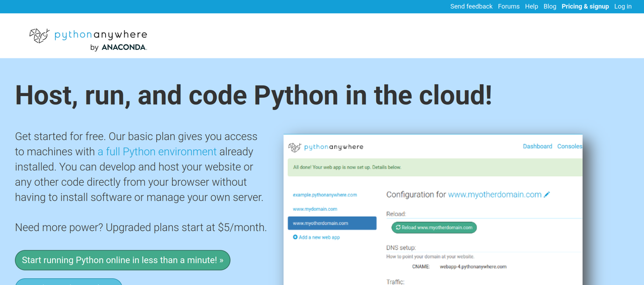The image size is (644, 285).
Task: Click the 'Traffic:' label in preview
Action: (x=396, y=281)
